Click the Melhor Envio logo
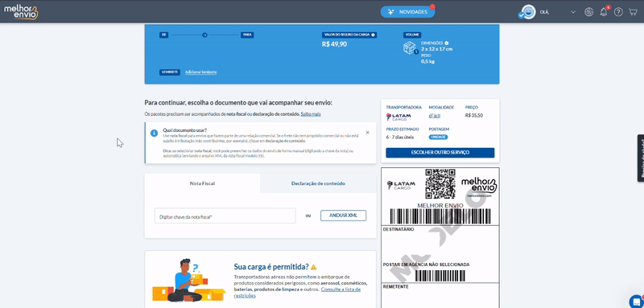 tap(21, 12)
